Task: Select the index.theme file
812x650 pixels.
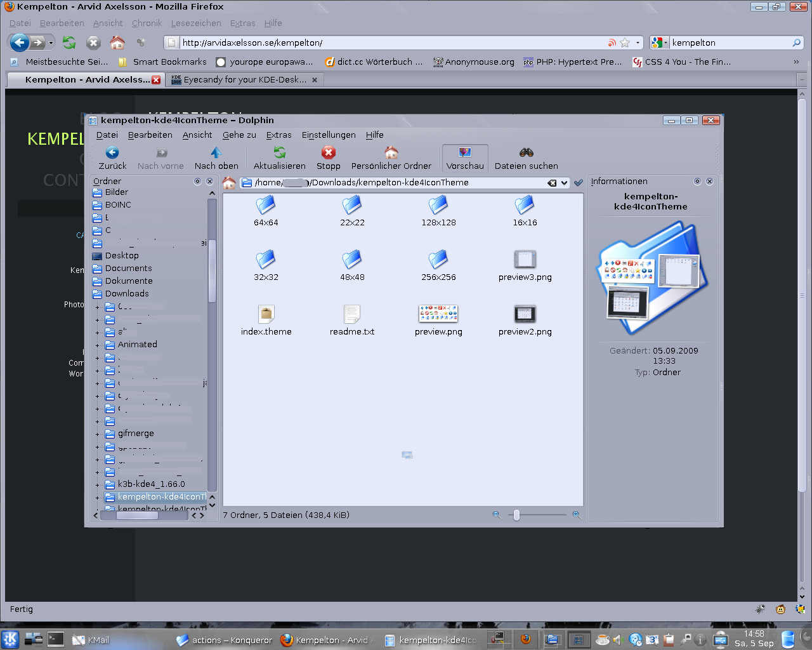Action: click(x=266, y=314)
